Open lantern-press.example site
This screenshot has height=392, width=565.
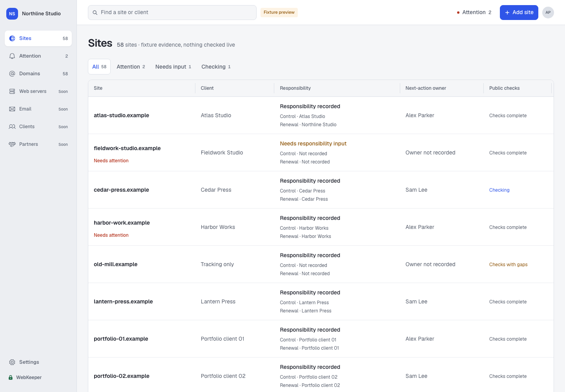point(123,301)
